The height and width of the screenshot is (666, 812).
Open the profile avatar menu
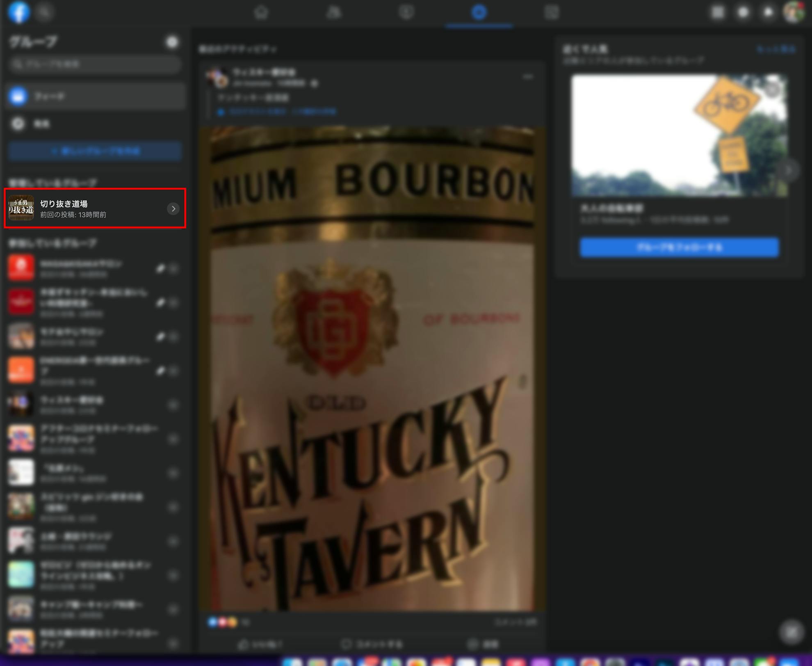point(794,12)
